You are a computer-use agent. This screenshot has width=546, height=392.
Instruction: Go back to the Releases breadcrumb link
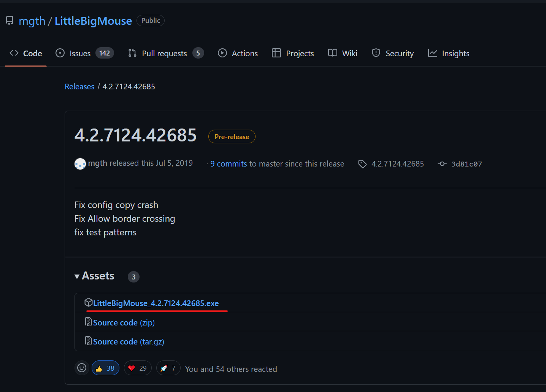[x=79, y=87]
